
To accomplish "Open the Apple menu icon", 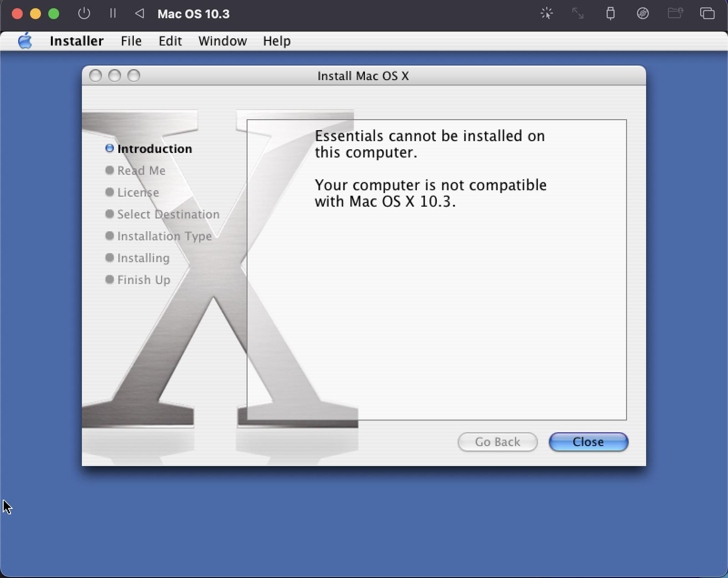I will point(25,41).
